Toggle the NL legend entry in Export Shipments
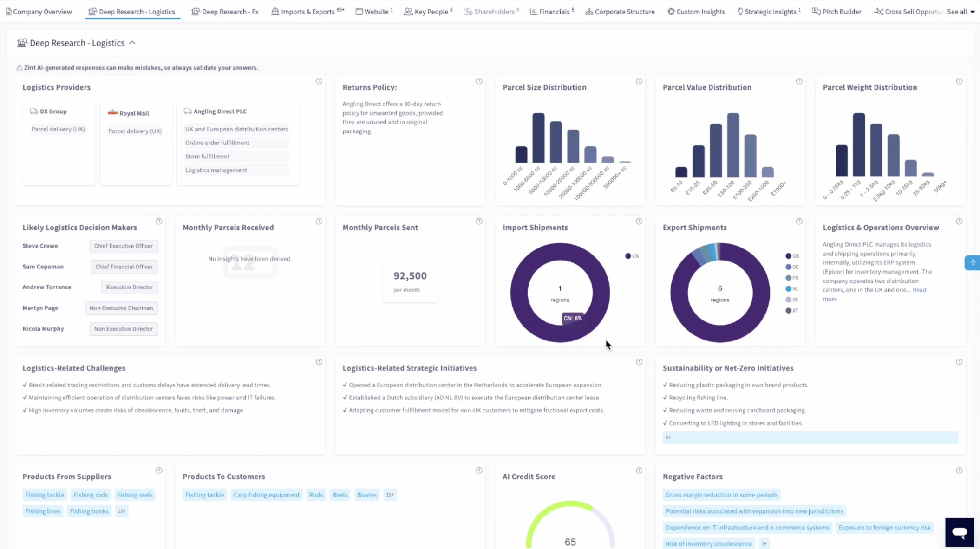This screenshot has height=549, width=980. (792, 289)
